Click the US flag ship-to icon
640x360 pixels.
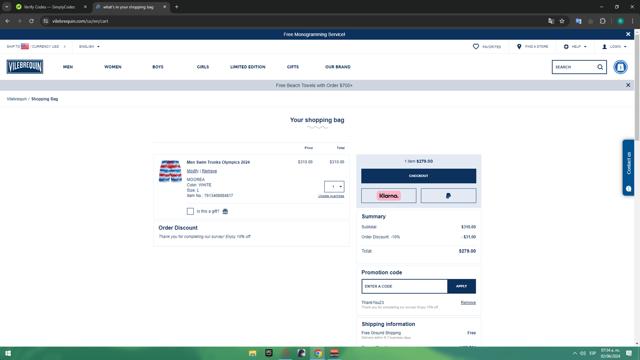tap(25, 46)
